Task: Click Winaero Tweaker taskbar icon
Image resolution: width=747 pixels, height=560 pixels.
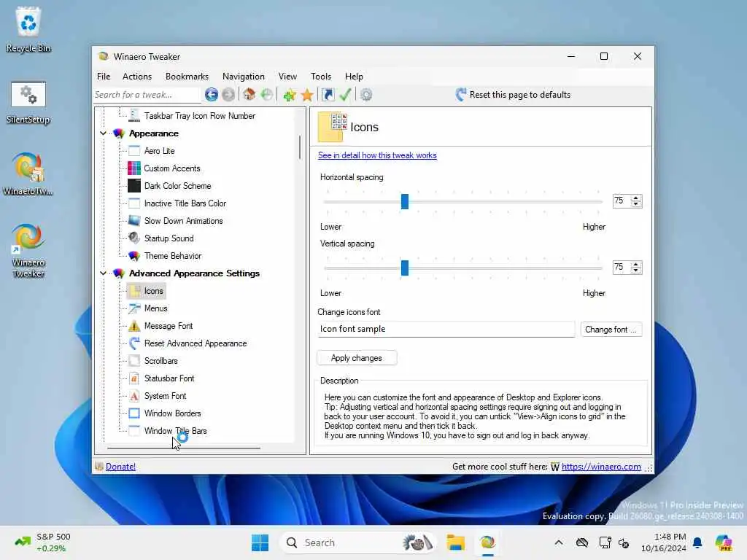Action: coord(487,542)
